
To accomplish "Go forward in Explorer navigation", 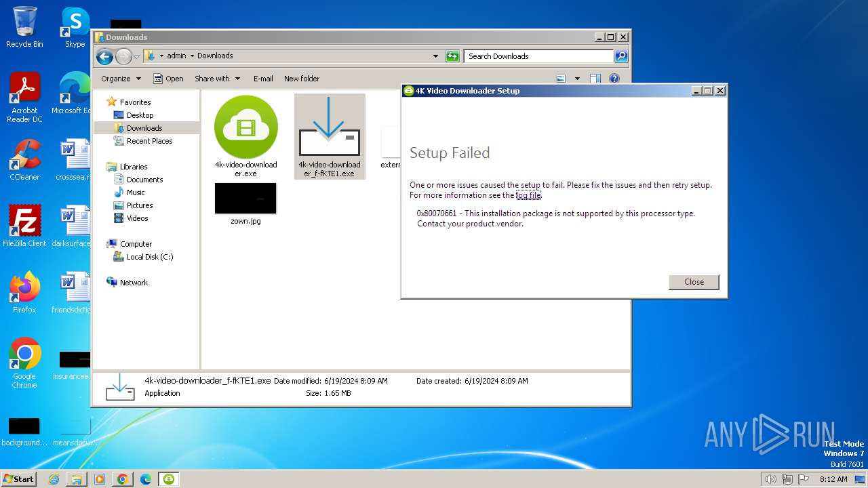I will [123, 56].
